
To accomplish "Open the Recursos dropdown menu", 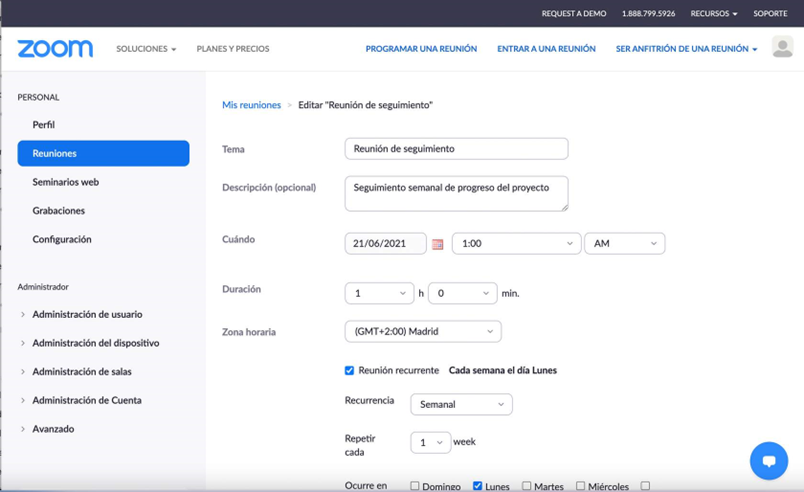I will point(714,13).
